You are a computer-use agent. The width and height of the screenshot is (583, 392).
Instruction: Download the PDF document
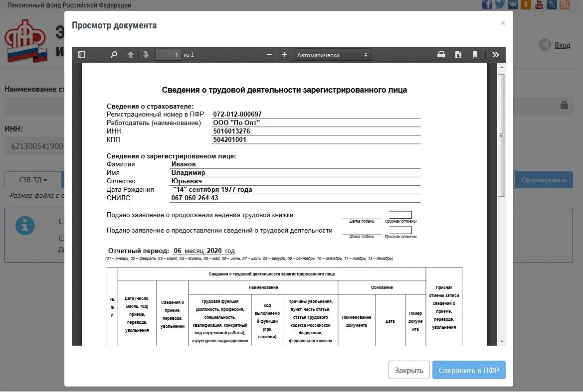tap(458, 55)
